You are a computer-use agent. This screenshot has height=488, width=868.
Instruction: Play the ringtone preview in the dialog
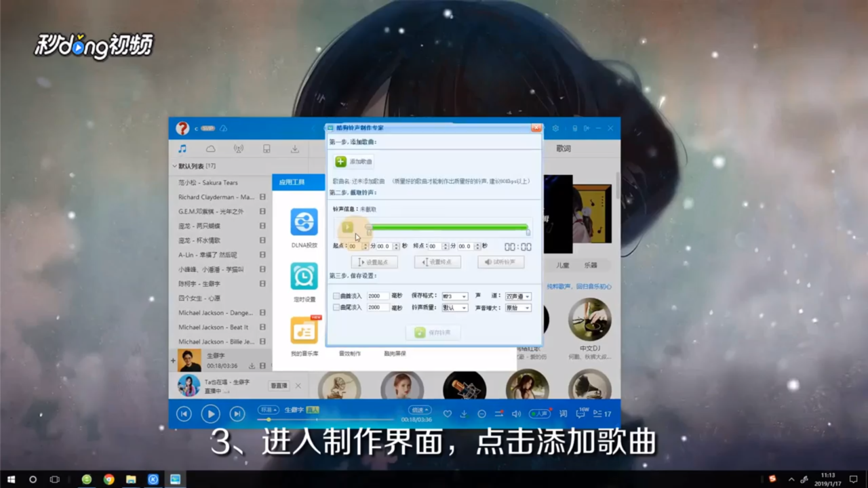click(347, 228)
